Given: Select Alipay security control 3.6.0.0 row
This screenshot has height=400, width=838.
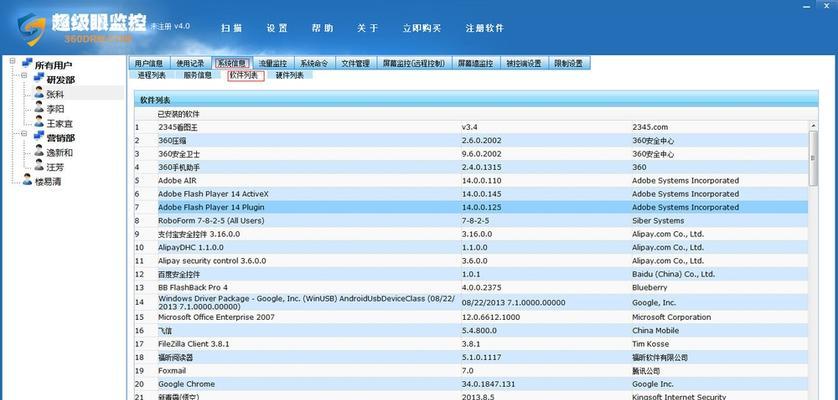Looking at the screenshot, I should [471, 261].
